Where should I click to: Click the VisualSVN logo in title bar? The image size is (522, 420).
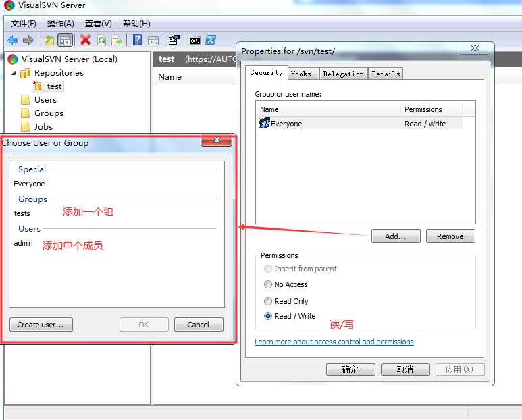point(9,5)
